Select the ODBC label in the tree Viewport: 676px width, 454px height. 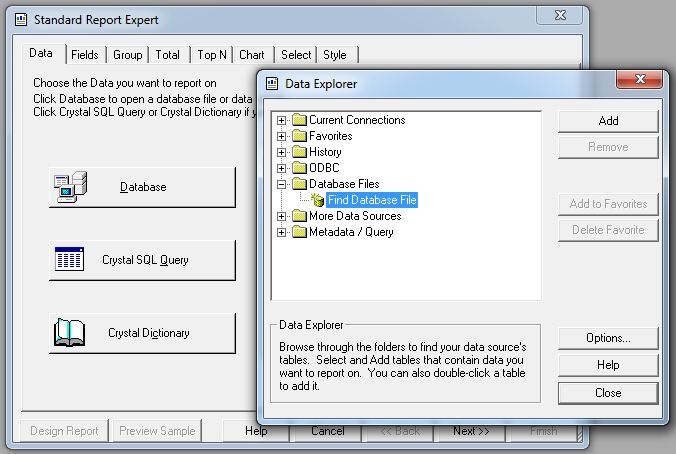coord(324,168)
